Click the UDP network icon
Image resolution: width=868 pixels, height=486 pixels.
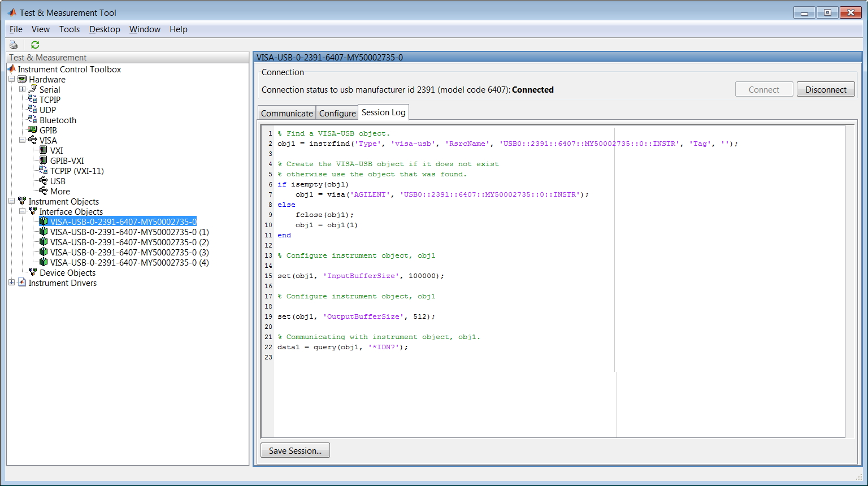[x=33, y=110]
